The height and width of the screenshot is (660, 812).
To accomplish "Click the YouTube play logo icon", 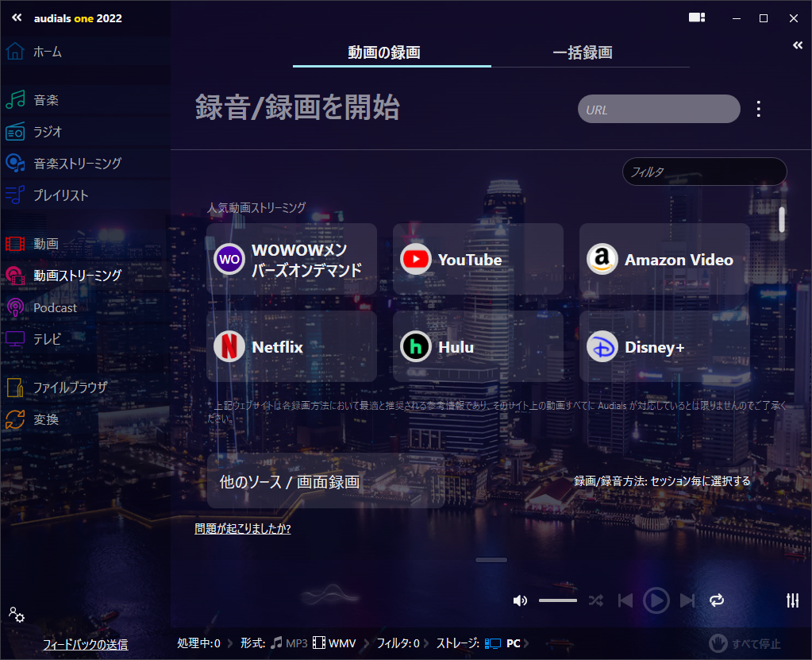I will click(x=416, y=259).
